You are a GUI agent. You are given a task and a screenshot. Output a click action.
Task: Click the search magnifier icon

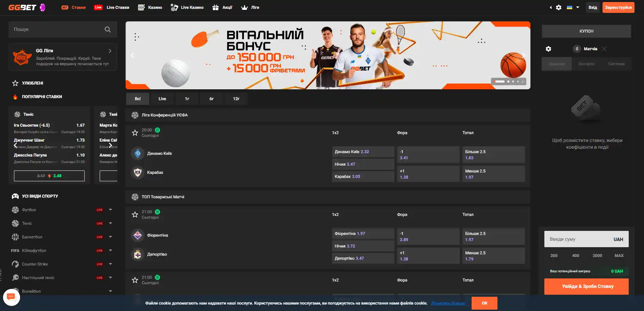[108, 30]
